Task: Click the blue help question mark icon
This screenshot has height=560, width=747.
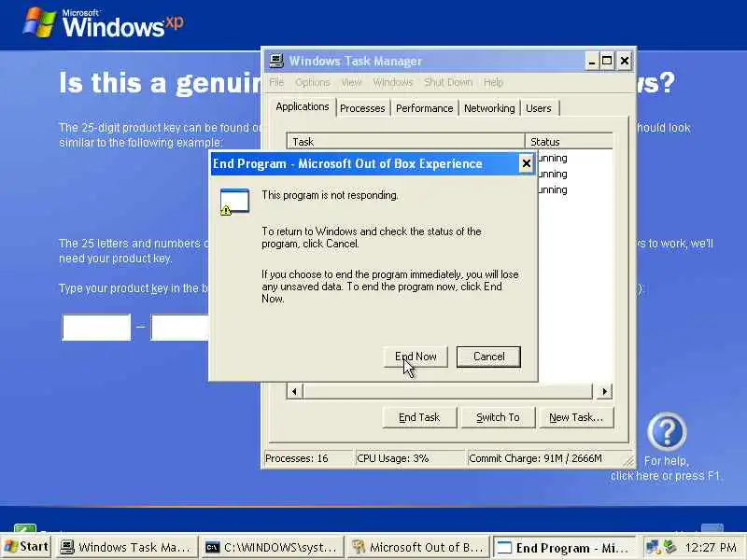Action: pos(667,431)
